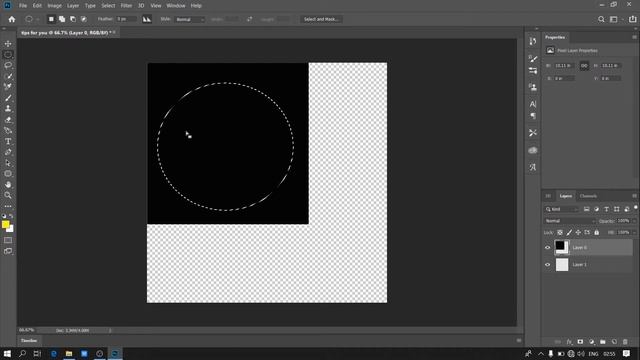Viewport: 640px width, 360px height.
Task: Open the Creative Cloud Libraries icon
Action: [533, 150]
